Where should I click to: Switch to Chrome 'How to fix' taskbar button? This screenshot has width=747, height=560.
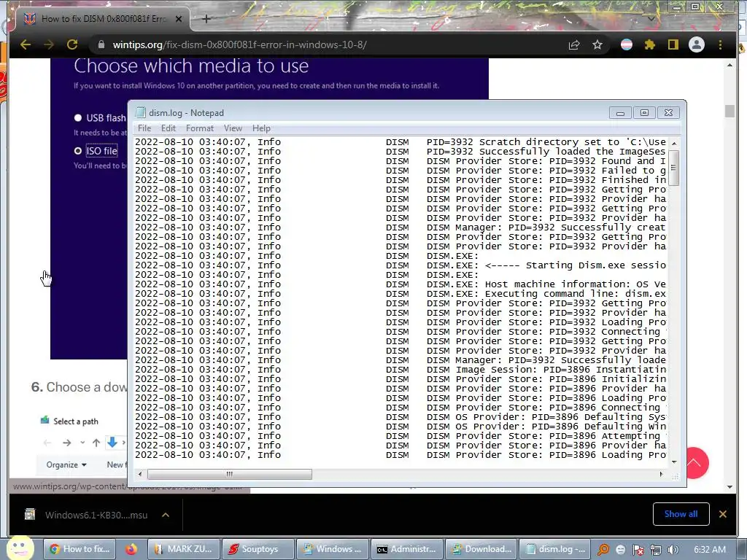(x=80, y=549)
